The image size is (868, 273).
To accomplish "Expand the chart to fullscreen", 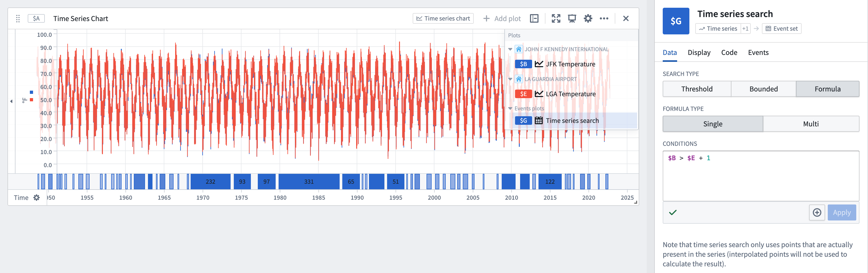I will (x=556, y=18).
